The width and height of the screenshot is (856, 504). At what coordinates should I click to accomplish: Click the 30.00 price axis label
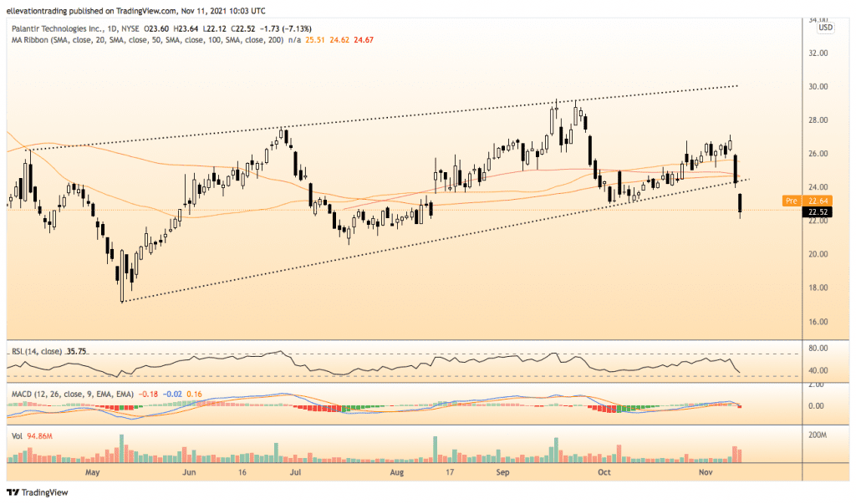click(818, 87)
